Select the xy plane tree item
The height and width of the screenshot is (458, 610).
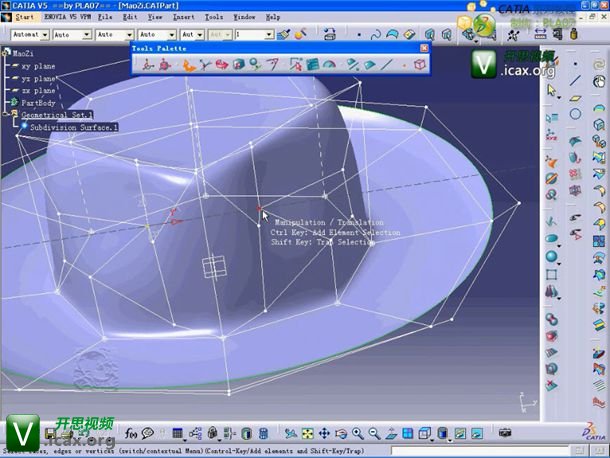38,66
